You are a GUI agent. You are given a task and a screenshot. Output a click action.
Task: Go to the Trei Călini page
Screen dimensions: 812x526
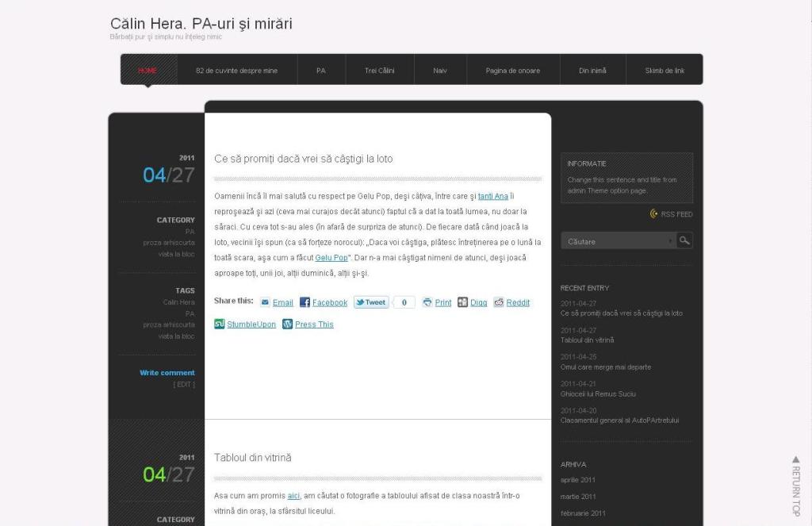pos(379,71)
